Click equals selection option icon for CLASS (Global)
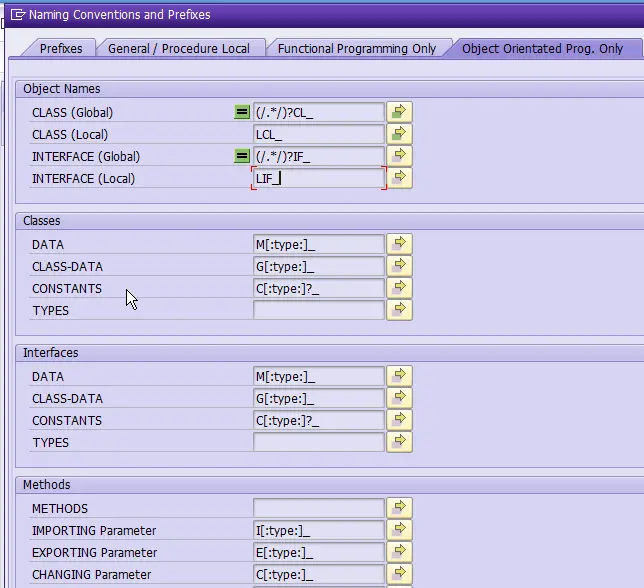The width and height of the screenshot is (644, 588). click(x=242, y=112)
